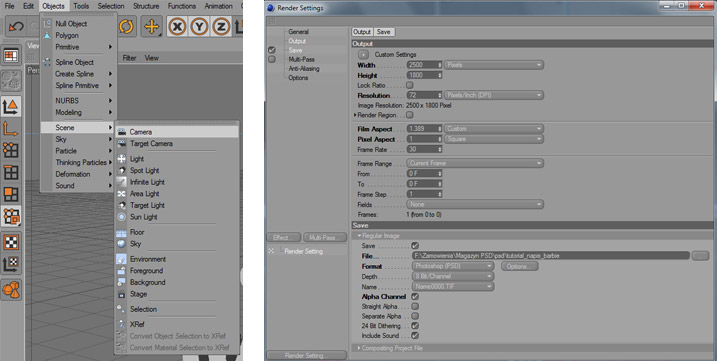Screen dimensions: 717x361
Task: Choose Infinite Light from the Scene submenu
Action: click(177, 182)
